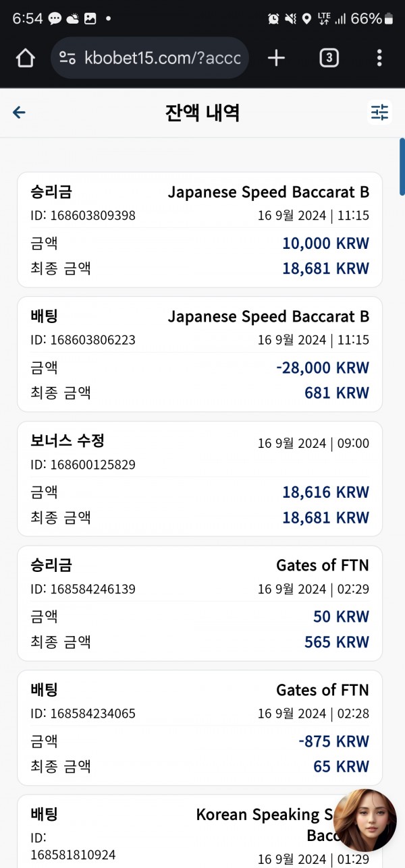The width and height of the screenshot is (405, 868).
Task: Open the 10,000 KRW winnings entry
Action: 200,229
